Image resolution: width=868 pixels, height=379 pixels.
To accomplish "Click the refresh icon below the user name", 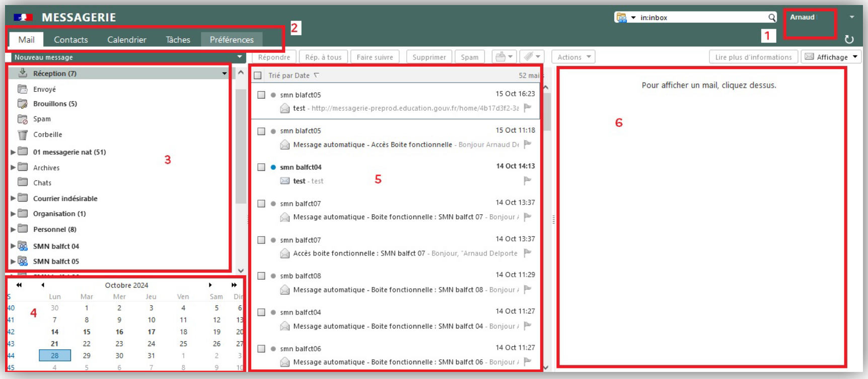I will [849, 39].
